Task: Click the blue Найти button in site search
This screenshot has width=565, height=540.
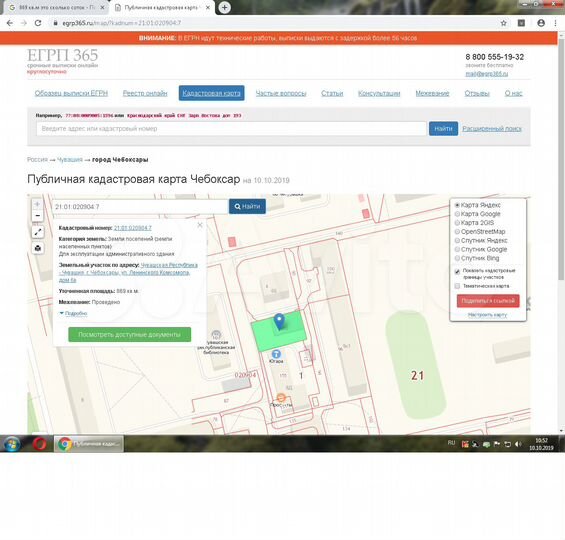Action: (443, 129)
